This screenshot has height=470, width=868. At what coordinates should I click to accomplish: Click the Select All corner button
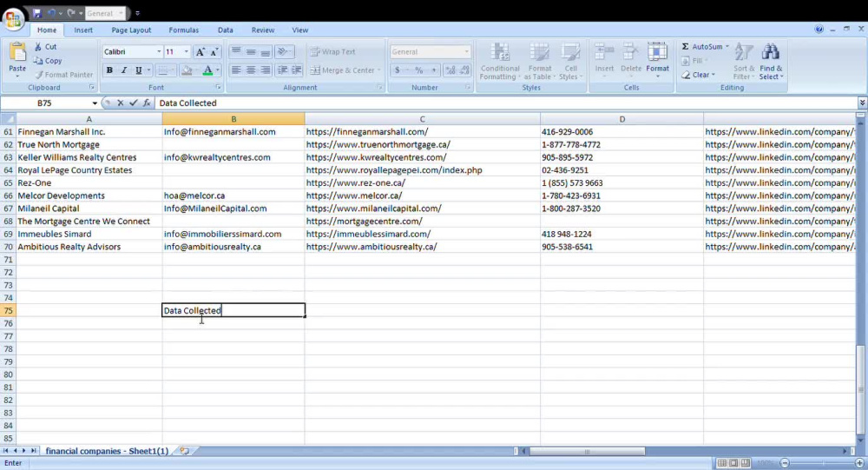click(x=8, y=119)
